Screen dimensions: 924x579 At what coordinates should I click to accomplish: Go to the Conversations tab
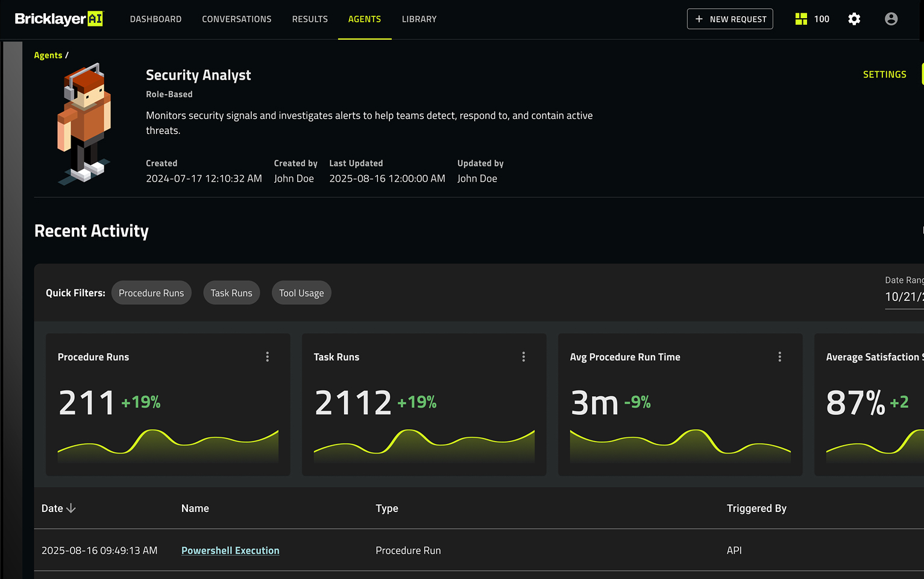(236, 19)
